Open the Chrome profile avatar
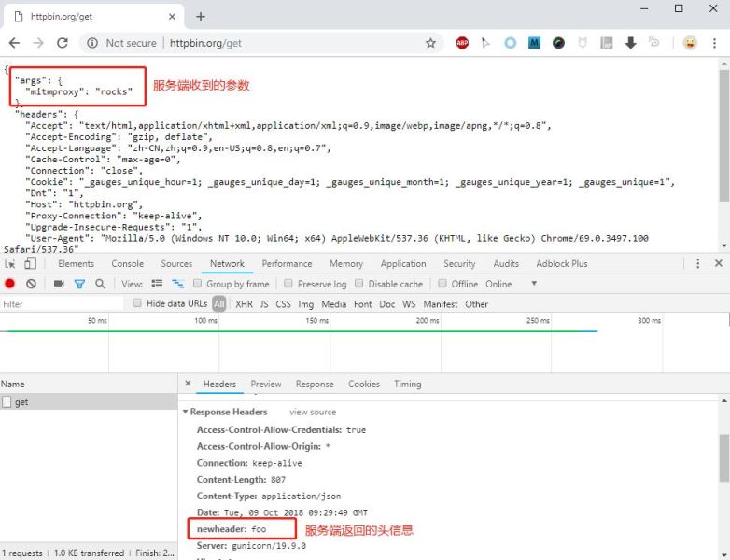Screen dimensions: 730x560 pos(690,43)
